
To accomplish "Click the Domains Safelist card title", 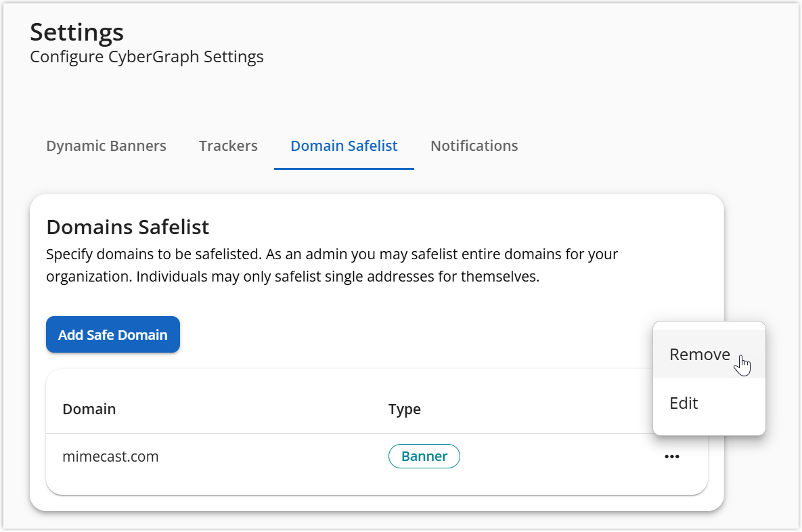I will tap(128, 227).
